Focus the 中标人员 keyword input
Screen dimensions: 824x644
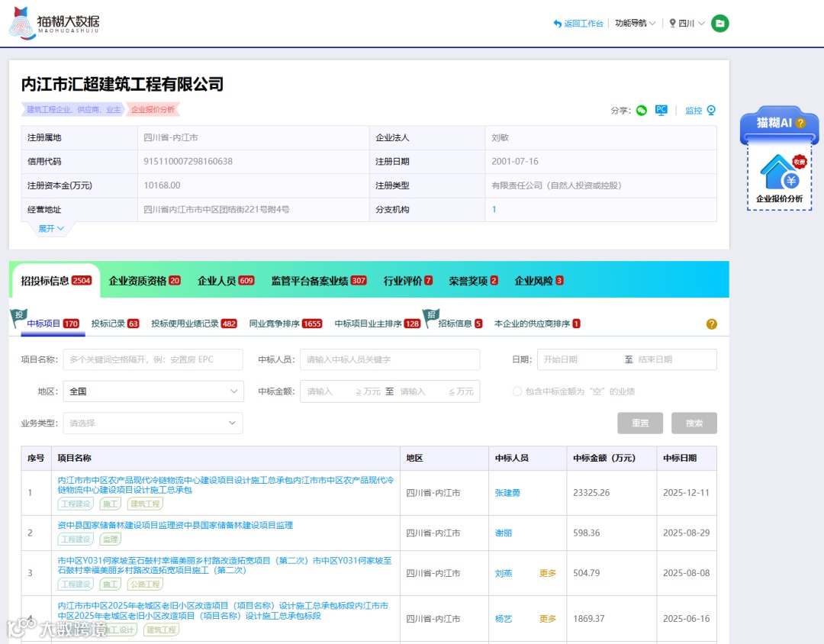click(x=390, y=359)
